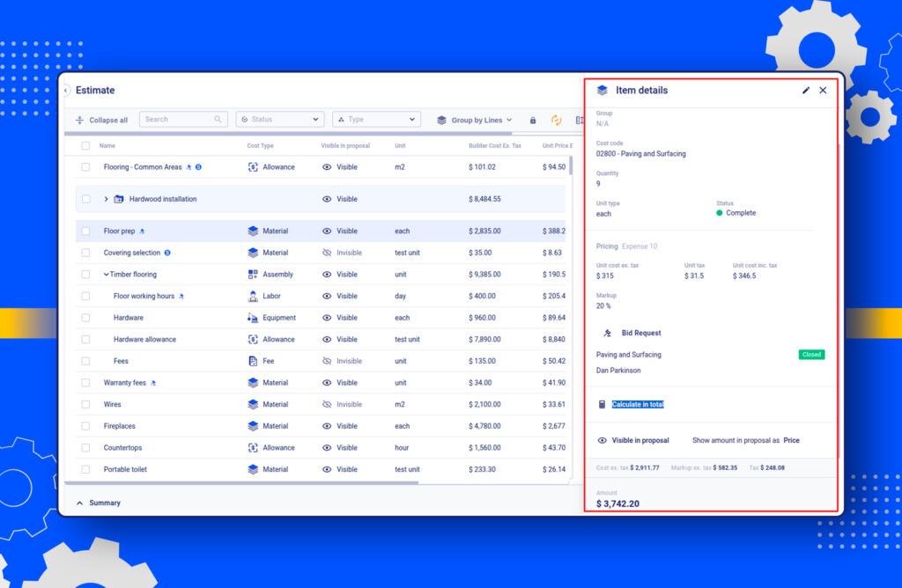Click the Builder Cost Ex. Tax column header

pyautogui.click(x=495, y=146)
